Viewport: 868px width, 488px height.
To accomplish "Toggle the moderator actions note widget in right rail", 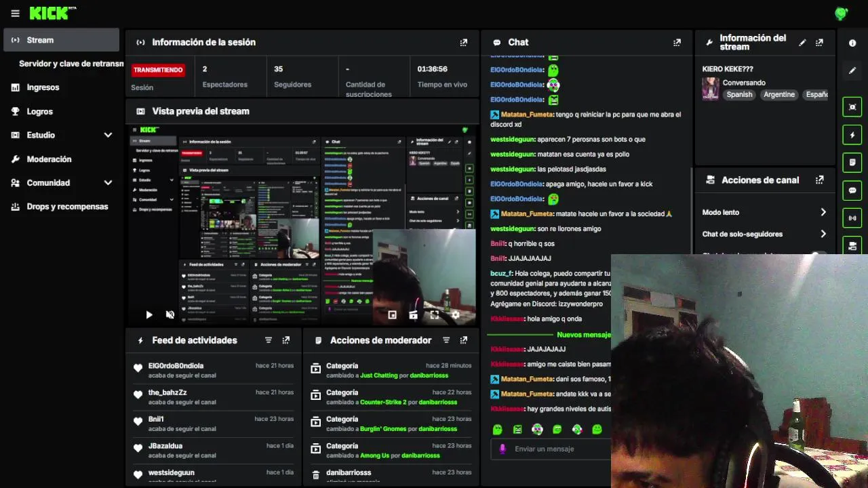I will (x=852, y=163).
